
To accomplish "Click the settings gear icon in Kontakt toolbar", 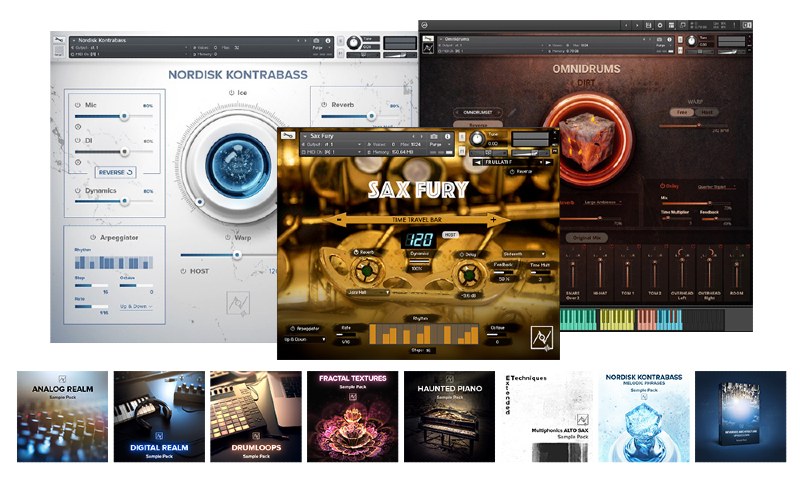I will tap(660, 25).
